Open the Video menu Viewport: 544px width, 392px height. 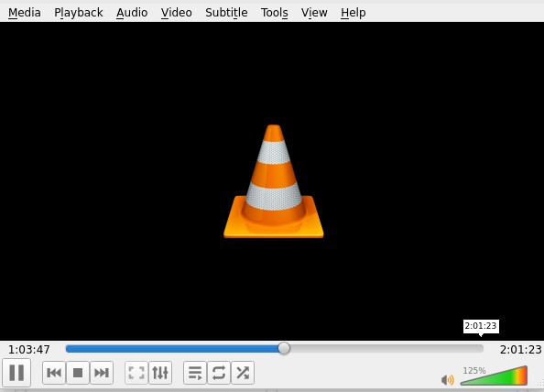[176, 13]
